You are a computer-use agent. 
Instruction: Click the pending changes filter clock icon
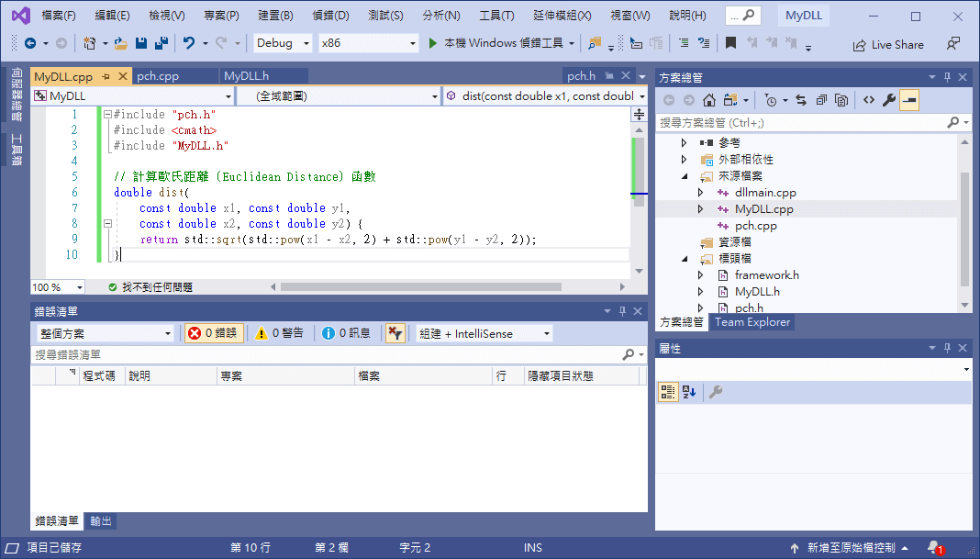[x=771, y=100]
